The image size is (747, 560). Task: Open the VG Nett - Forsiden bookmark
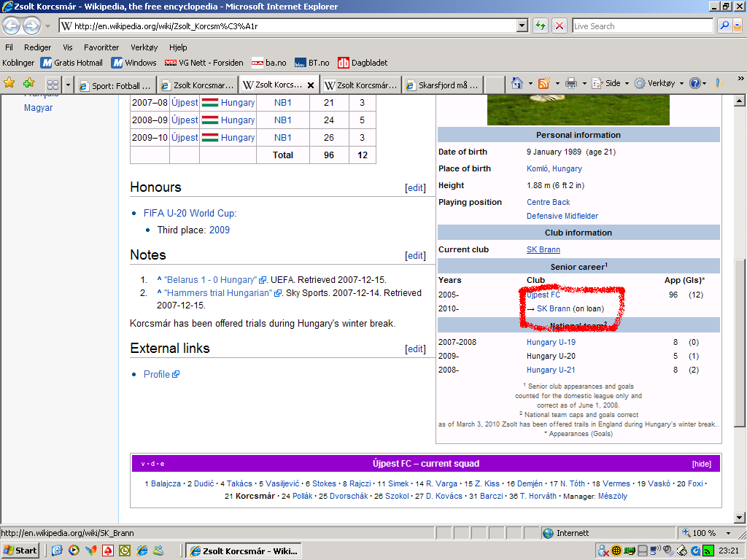pos(204,63)
